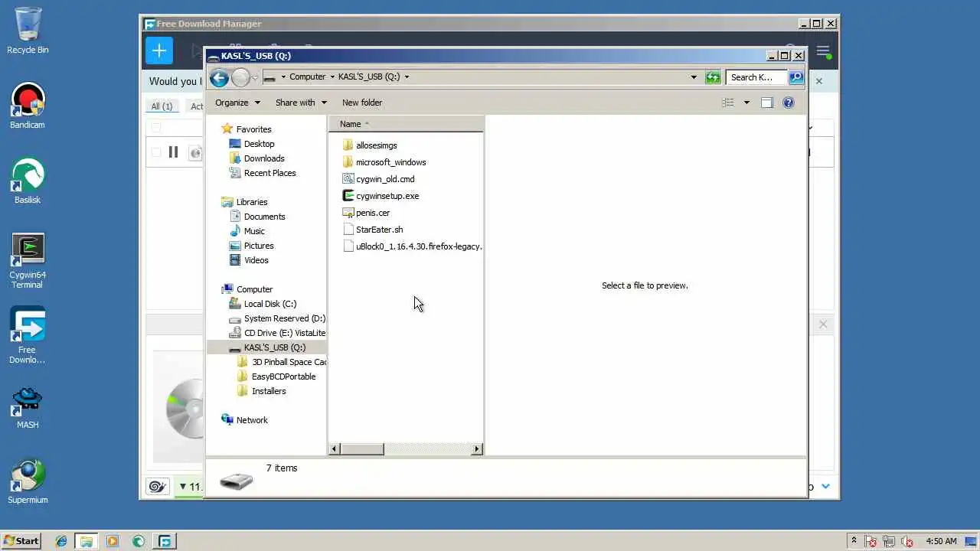Open Desktop under Favorites
Viewport: 980px width, 551px height.
tap(259, 144)
